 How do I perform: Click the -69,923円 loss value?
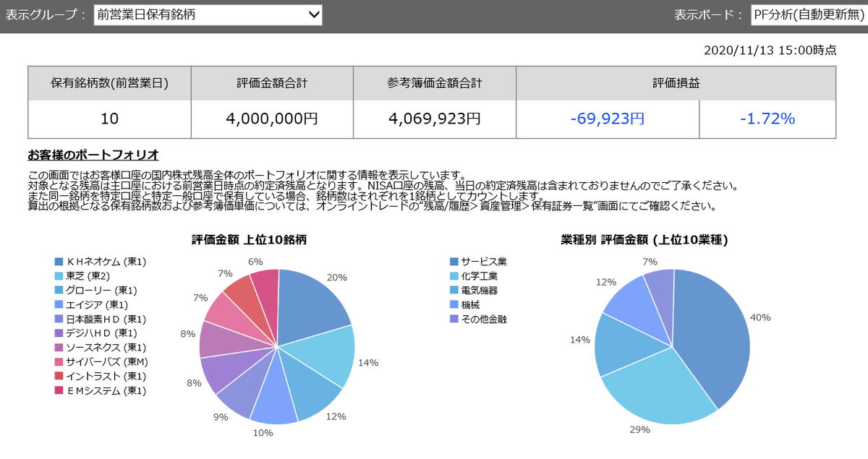[608, 119]
